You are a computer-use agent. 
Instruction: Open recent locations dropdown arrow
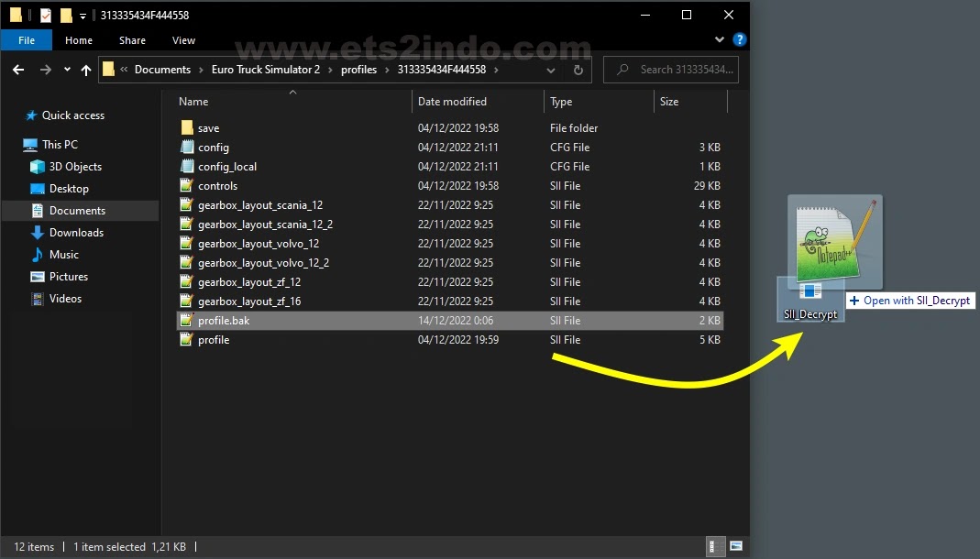pos(67,70)
